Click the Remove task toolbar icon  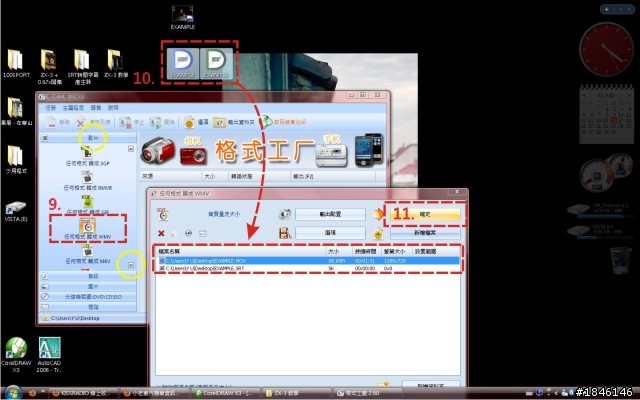pyautogui.click(x=51, y=122)
